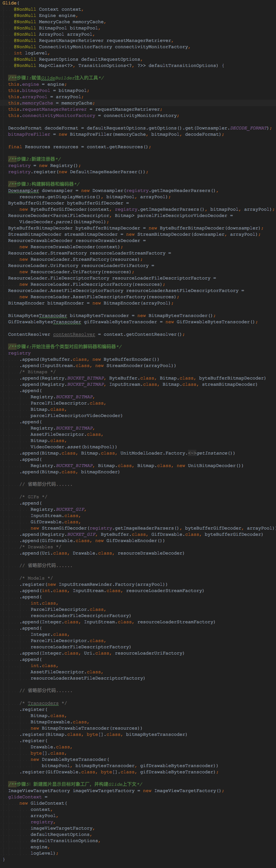Click '.register(Bitmap.class, byte[].class' line
Screen dimensions: 276x868
point(103,734)
